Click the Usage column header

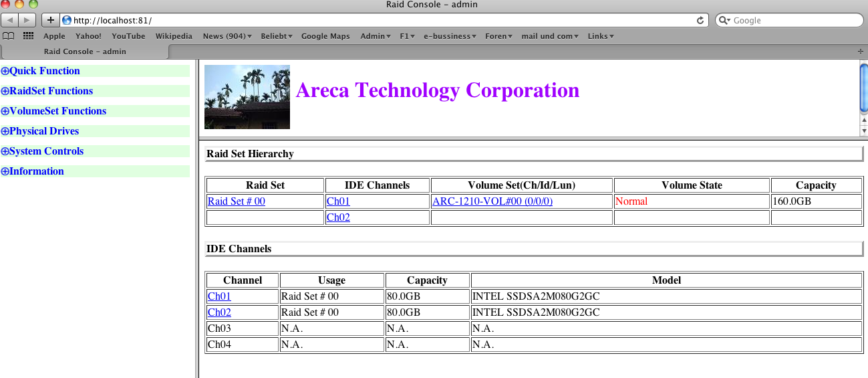[x=332, y=280]
